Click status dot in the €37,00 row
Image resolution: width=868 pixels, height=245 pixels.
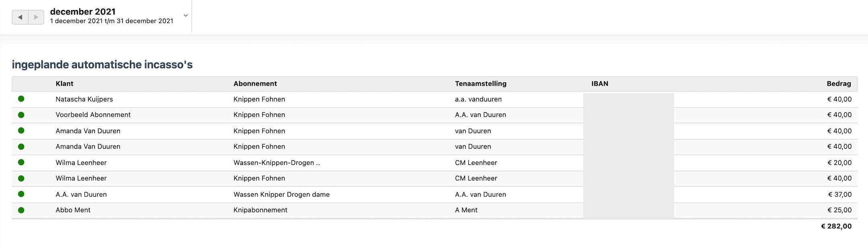click(21, 194)
